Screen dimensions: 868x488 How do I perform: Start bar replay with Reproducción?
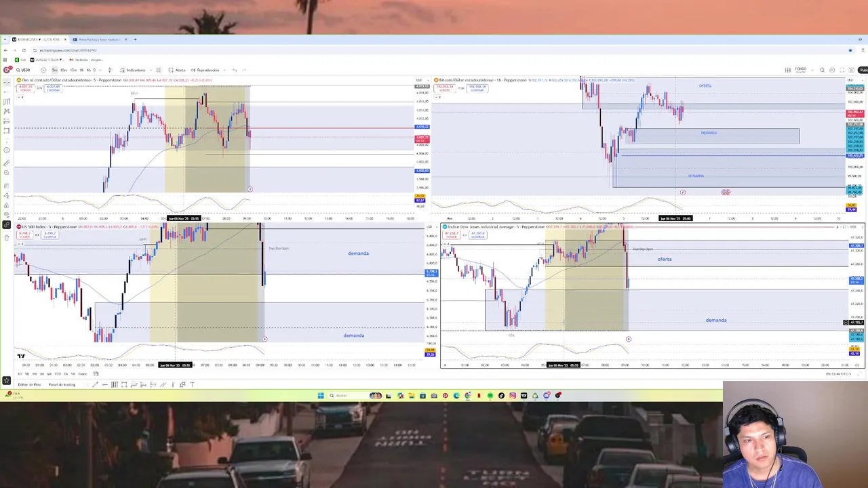[205, 70]
